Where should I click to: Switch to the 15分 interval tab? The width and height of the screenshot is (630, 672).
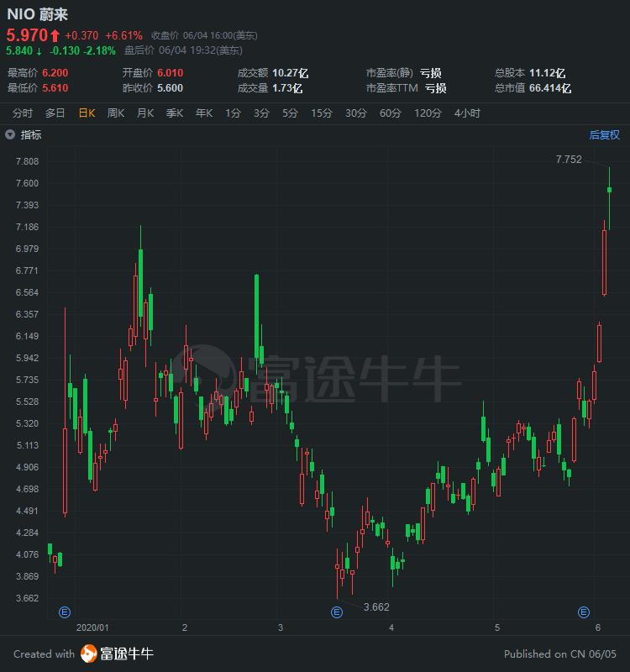[322, 113]
